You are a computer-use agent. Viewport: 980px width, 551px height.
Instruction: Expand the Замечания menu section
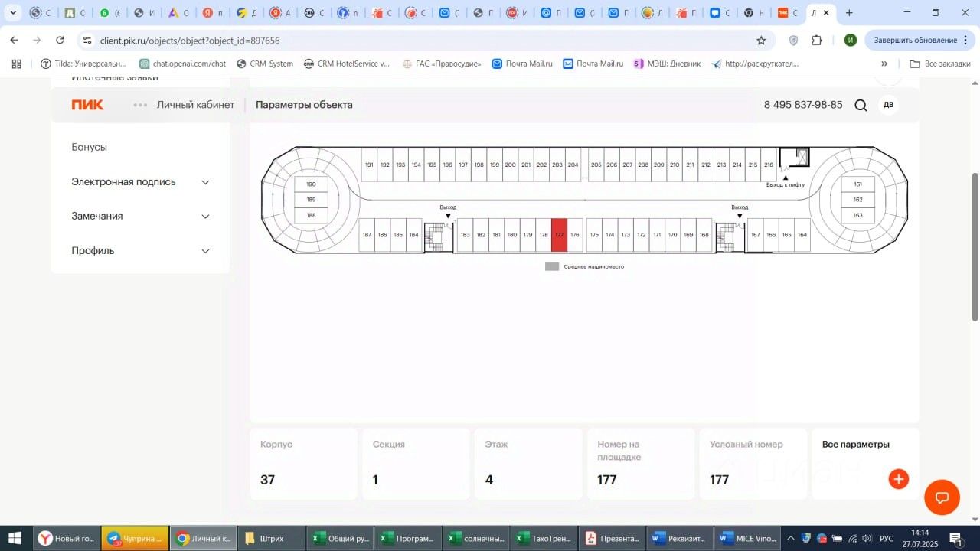140,217
